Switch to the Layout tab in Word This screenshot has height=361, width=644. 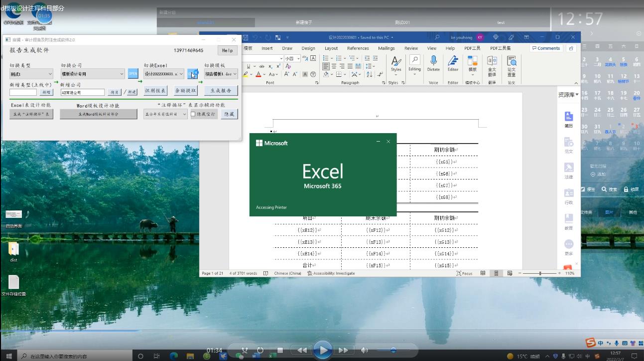pos(331,48)
